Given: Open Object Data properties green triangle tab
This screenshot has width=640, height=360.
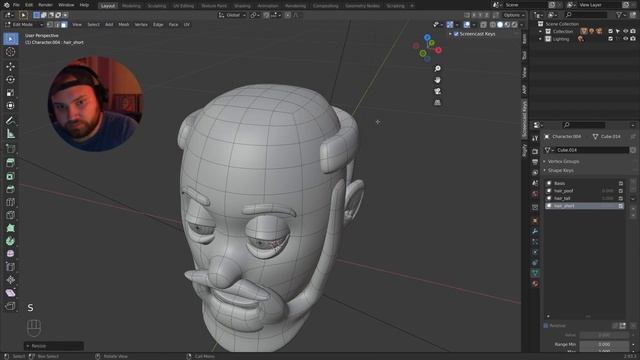Looking at the screenshot, I should coord(535,273).
